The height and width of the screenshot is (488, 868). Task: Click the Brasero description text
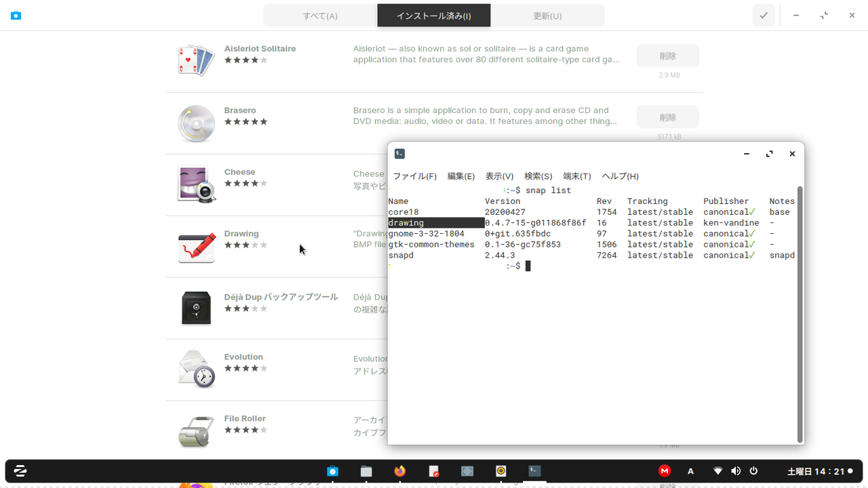(486, 116)
